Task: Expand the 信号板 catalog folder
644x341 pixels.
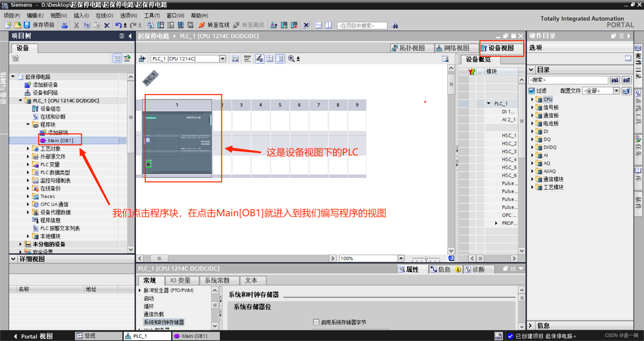Action: tap(532, 107)
